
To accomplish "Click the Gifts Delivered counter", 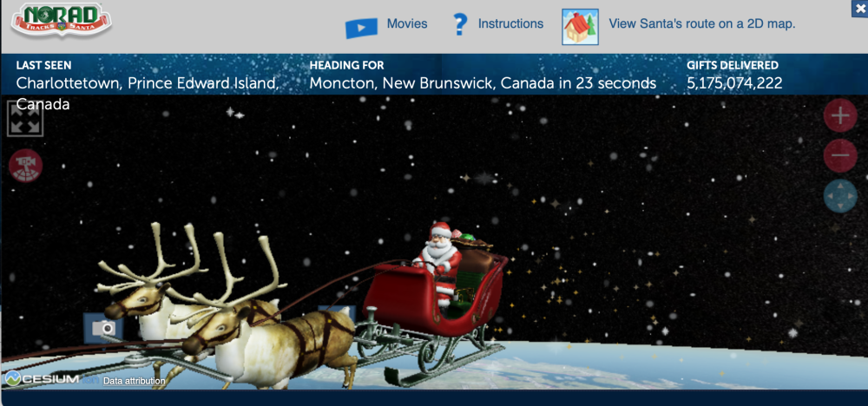I will tap(734, 83).
